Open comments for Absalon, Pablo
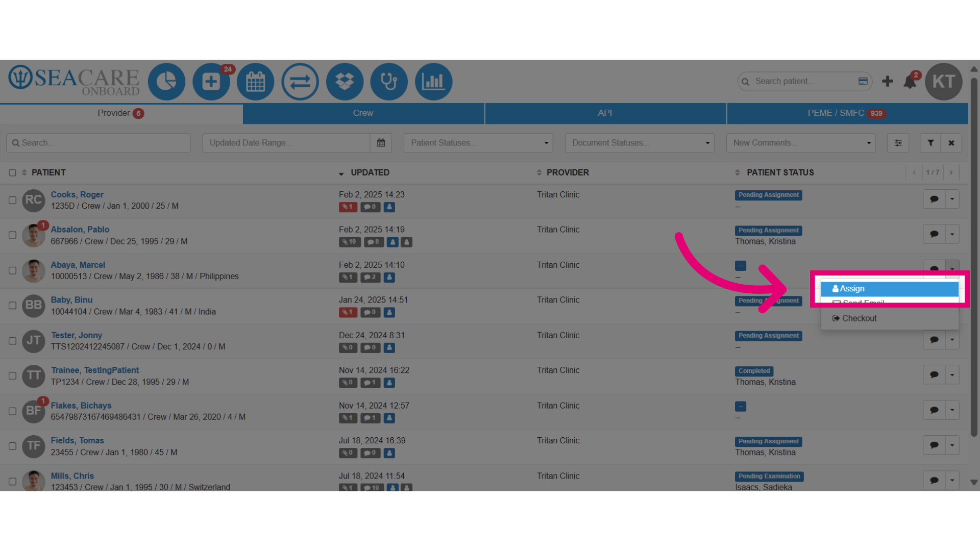The width and height of the screenshot is (980, 551). tap(934, 234)
